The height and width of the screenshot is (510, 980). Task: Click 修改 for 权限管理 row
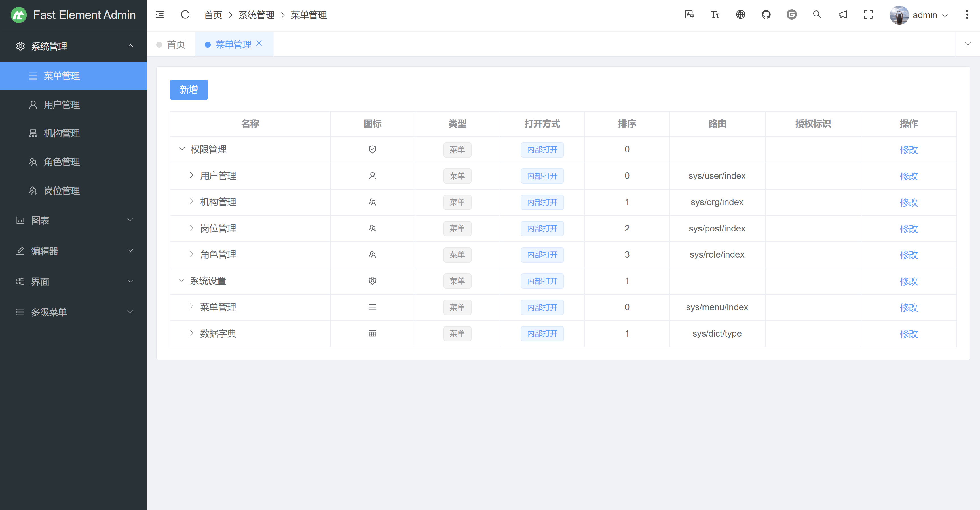pos(909,150)
